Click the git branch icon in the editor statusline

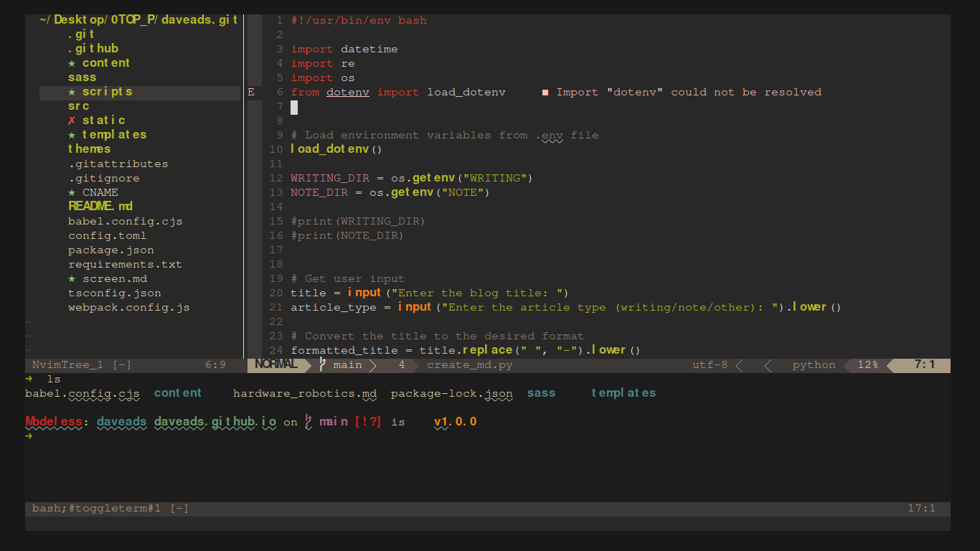click(323, 364)
